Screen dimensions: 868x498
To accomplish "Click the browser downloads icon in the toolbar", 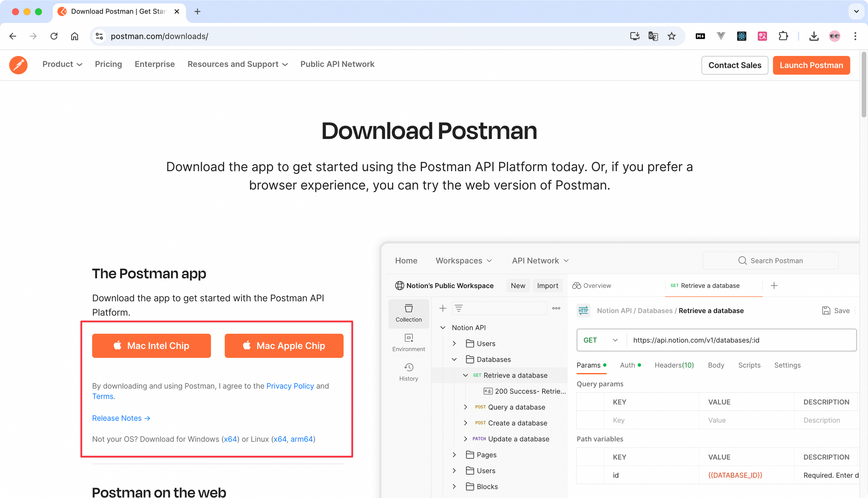I will click(x=814, y=36).
